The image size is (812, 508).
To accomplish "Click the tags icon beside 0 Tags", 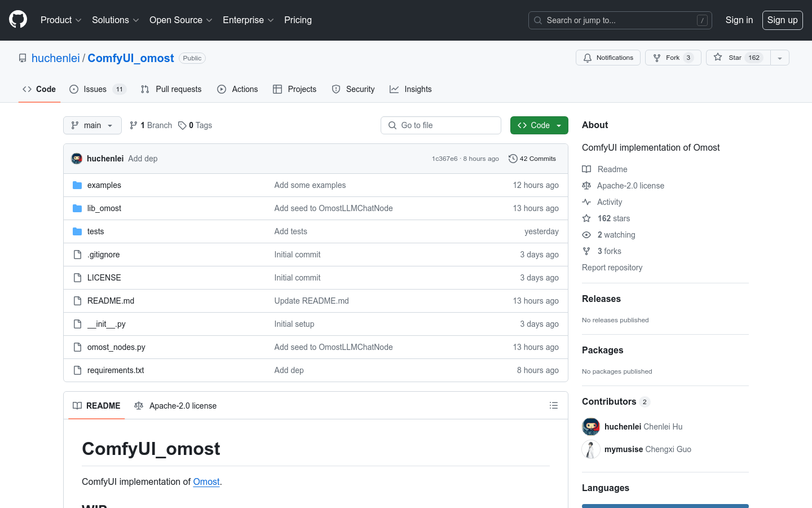I will point(182,125).
